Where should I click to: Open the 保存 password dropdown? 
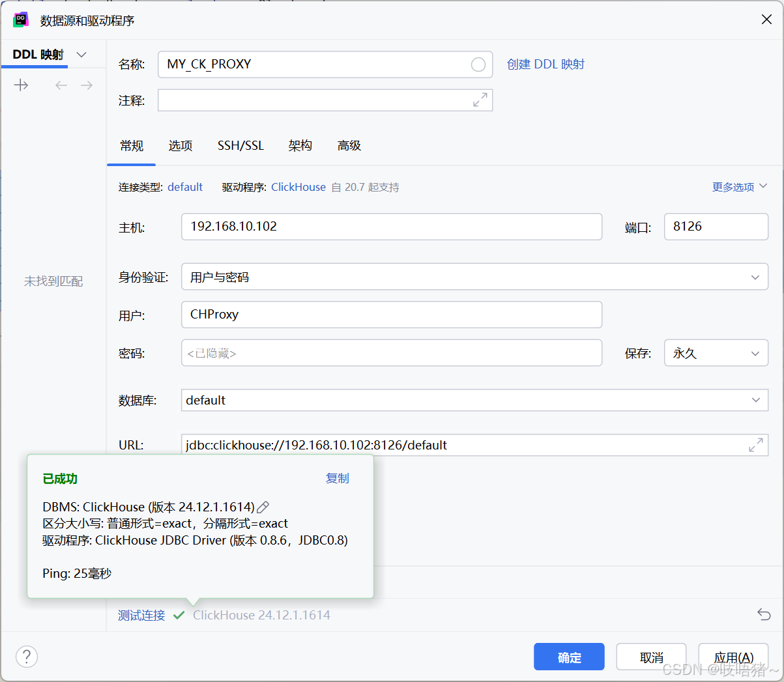pyautogui.click(x=716, y=353)
